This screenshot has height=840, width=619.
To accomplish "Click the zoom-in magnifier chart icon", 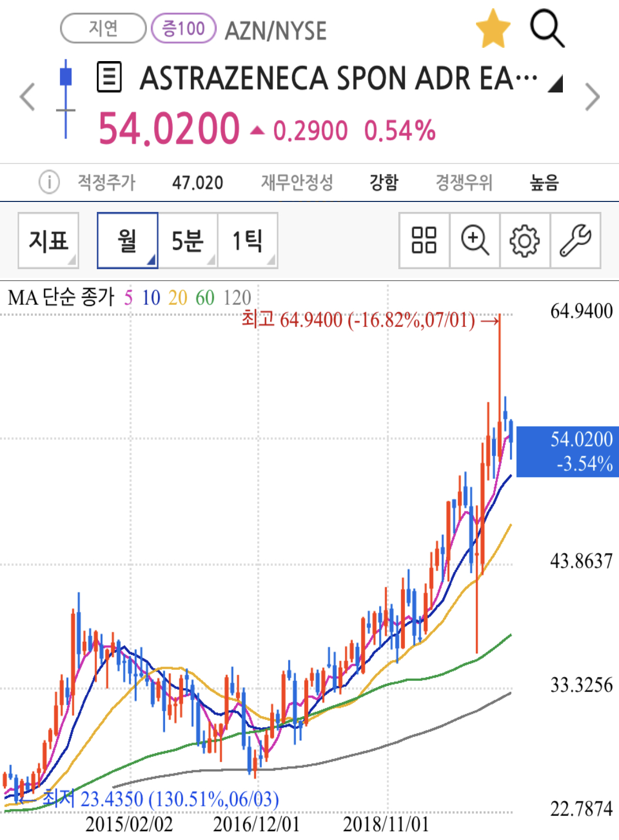I will (x=475, y=241).
